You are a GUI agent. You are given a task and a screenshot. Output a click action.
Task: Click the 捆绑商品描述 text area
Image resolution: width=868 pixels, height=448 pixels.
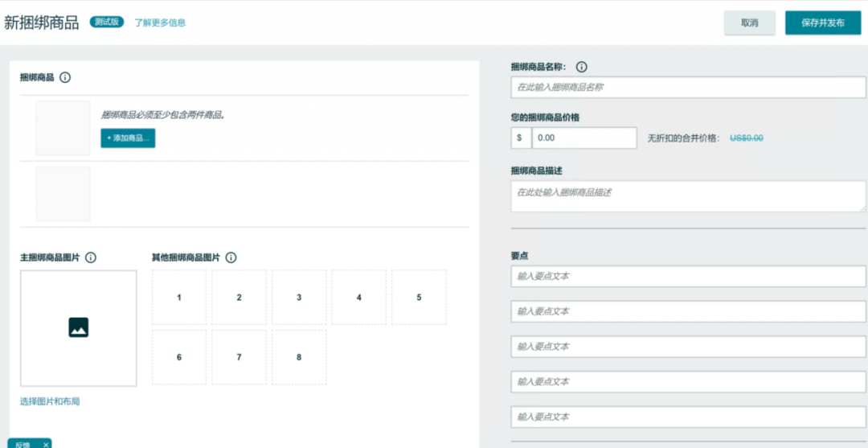(x=688, y=196)
